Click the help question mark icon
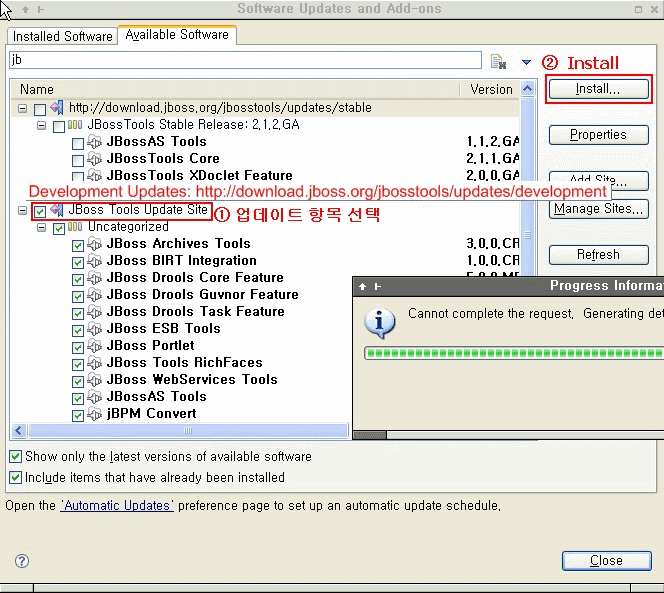 point(22,561)
